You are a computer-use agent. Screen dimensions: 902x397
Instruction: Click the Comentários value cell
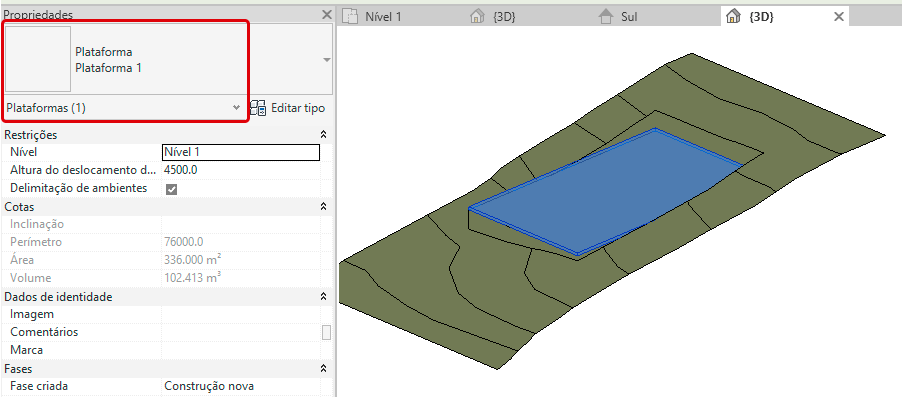point(241,332)
